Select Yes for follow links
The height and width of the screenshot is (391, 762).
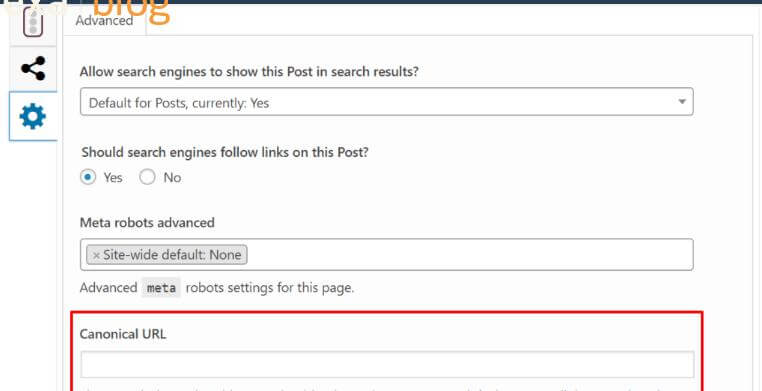pyautogui.click(x=88, y=177)
